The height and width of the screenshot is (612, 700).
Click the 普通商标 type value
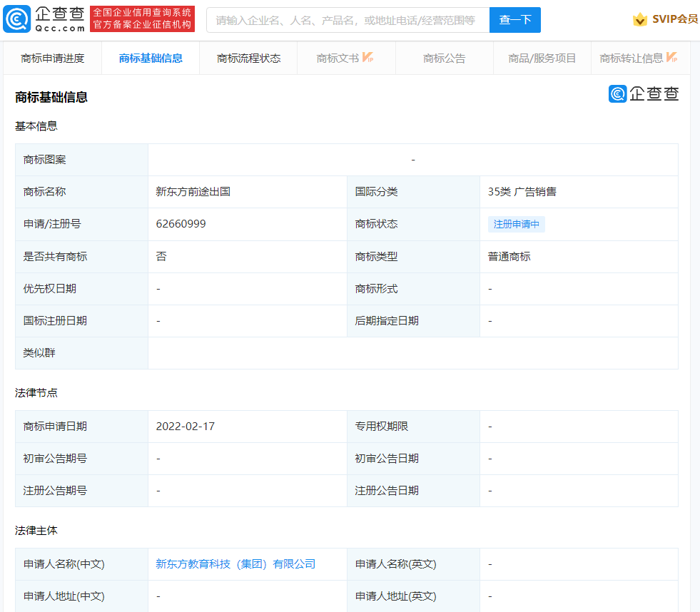click(x=509, y=256)
